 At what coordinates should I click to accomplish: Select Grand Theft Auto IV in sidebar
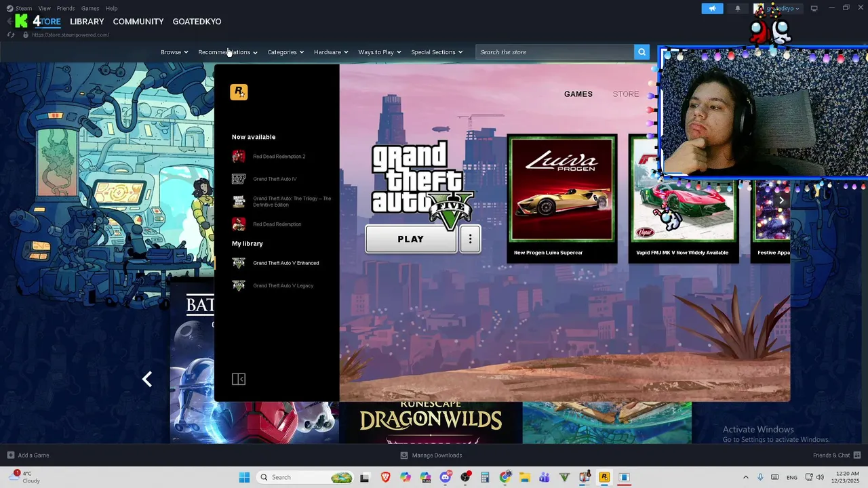275,179
